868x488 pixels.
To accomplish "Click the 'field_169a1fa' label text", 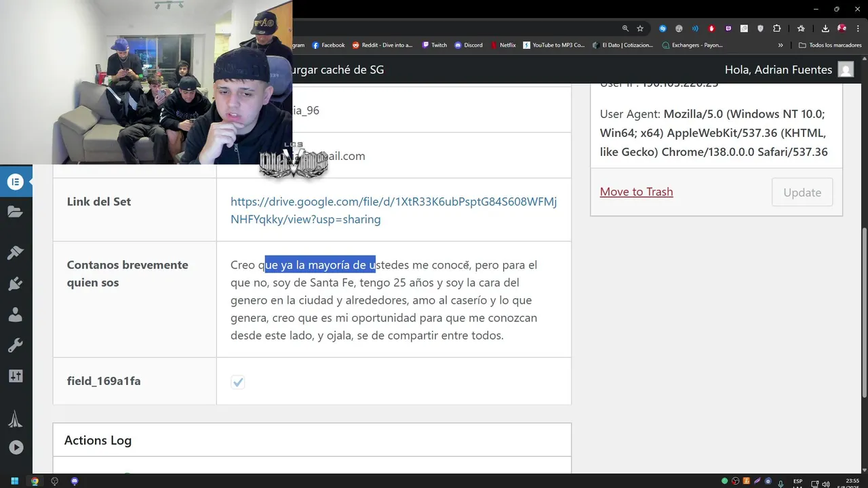I will pyautogui.click(x=104, y=381).
